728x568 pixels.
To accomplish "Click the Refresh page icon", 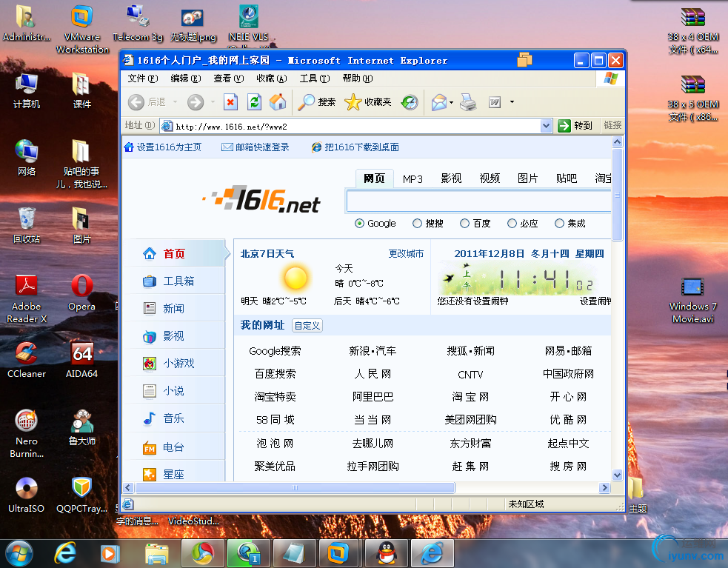I will [254, 102].
